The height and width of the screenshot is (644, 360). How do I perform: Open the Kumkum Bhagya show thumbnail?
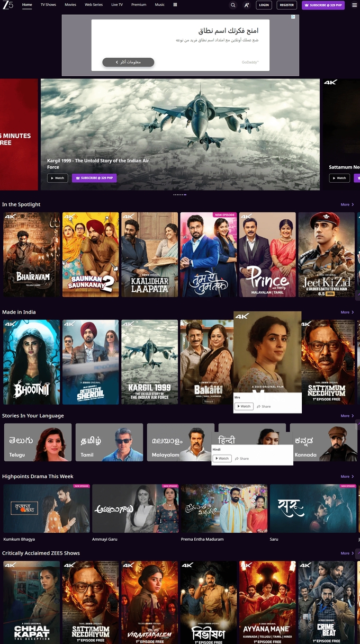pos(47,508)
